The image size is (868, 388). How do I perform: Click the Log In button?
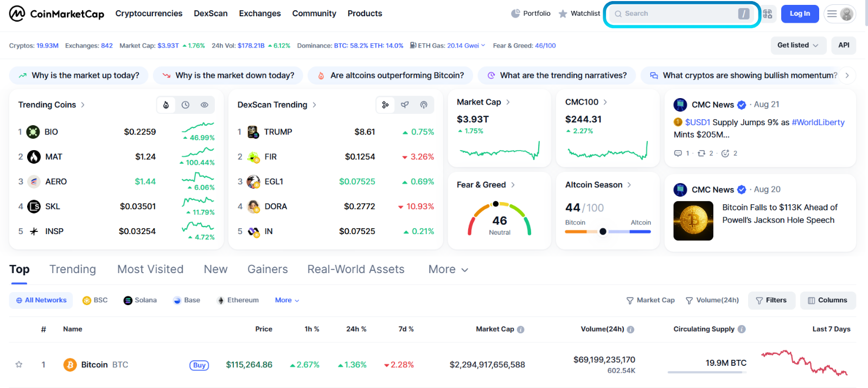point(800,14)
